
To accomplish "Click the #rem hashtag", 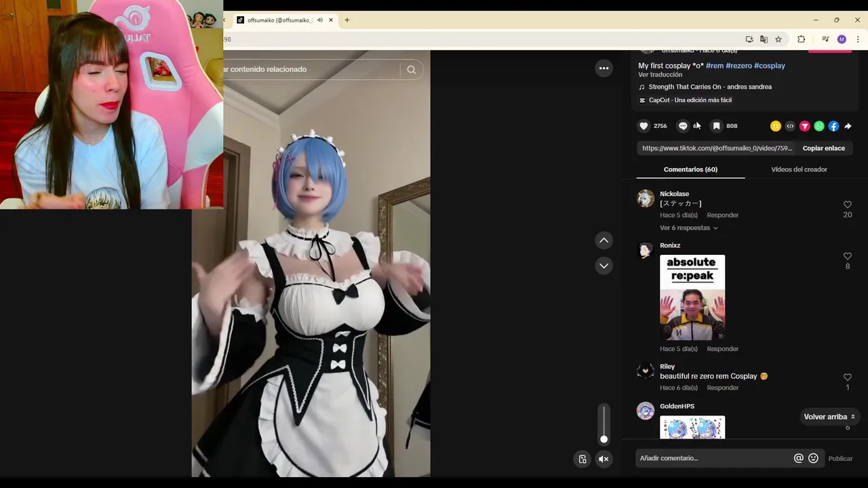I will point(714,66).
